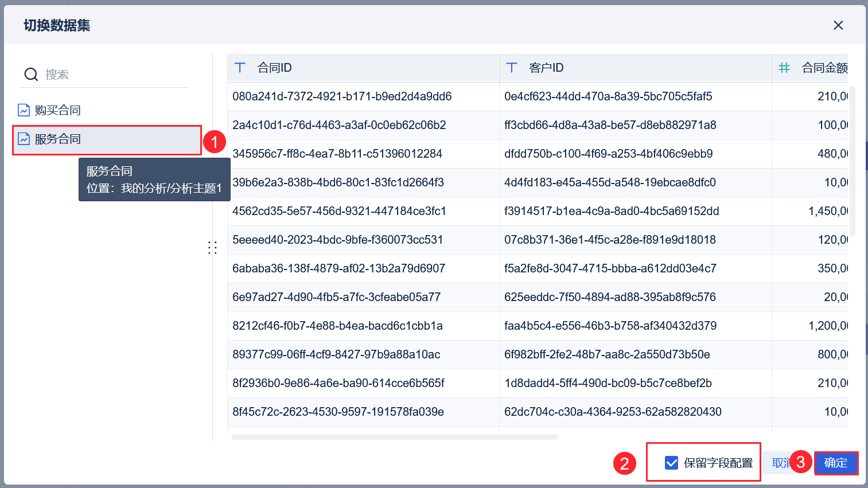Click the panel splitter grip dots

click(x=212, y=247)
